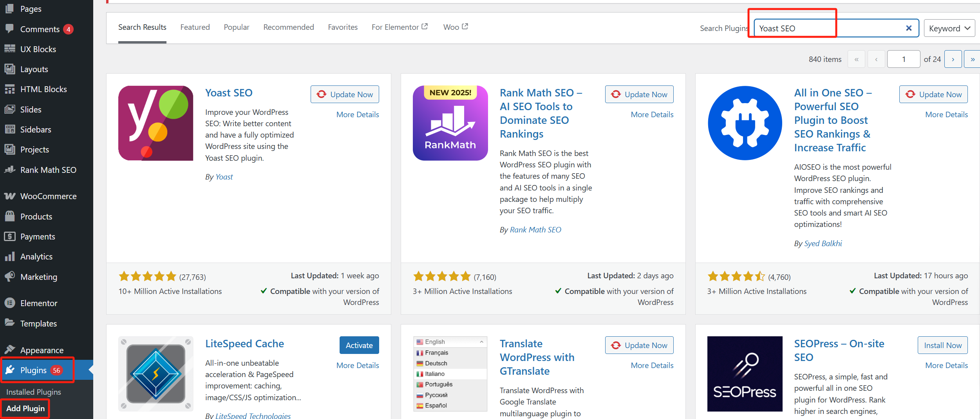The width and height of the screenshot is (980, 419).
Task: Click the Yoast SEO plugin logo
Action: point(155,123)
